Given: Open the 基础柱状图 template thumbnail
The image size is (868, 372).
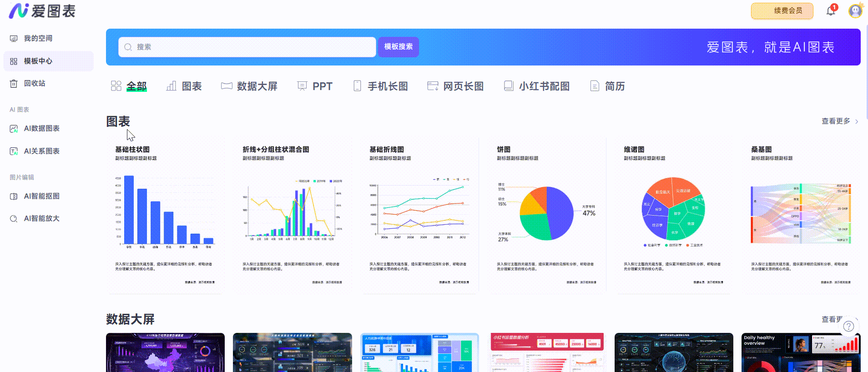Looking at the screenshot, I should 165,215.
